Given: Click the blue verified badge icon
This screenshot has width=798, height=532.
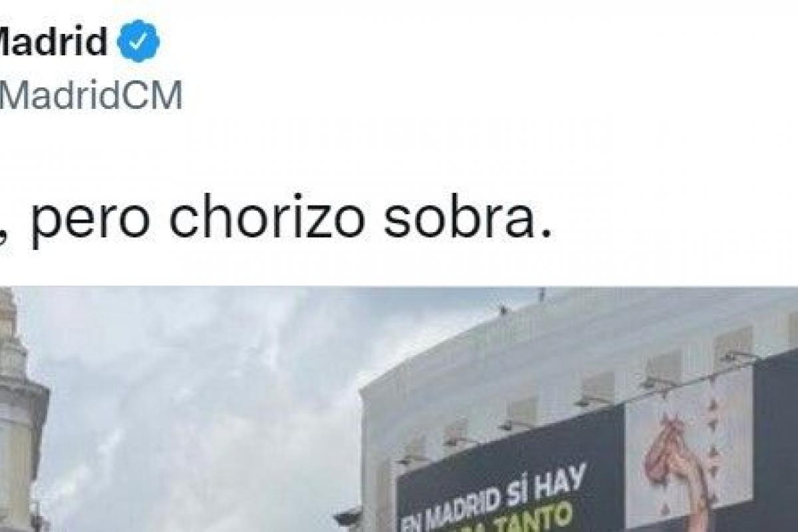Looking at the screenshot, I should (x=138, y=41).
